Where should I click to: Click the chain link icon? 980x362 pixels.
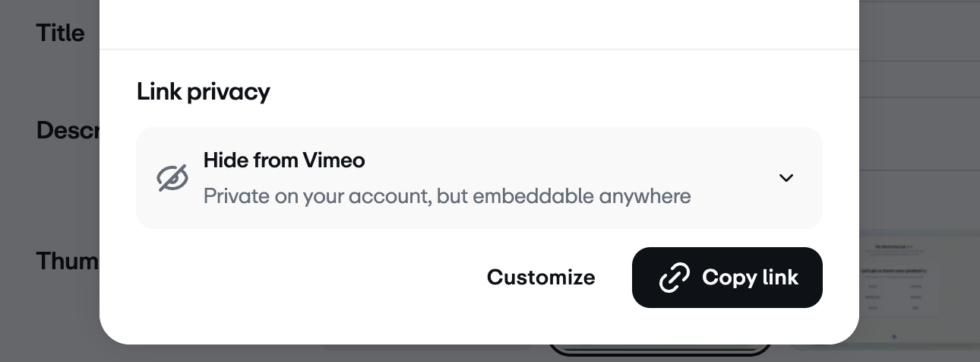coord(674,278)
